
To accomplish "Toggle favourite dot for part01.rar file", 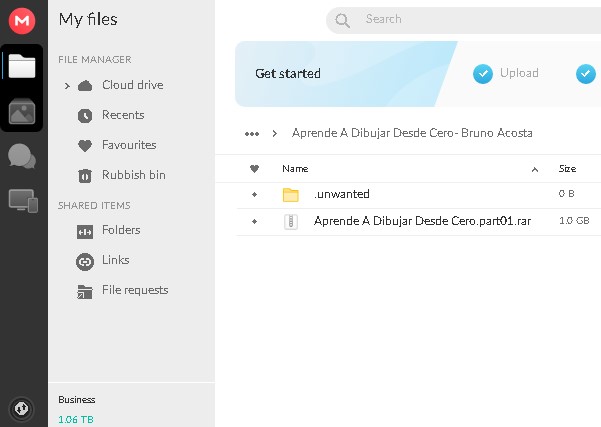I will pos(254,221).
